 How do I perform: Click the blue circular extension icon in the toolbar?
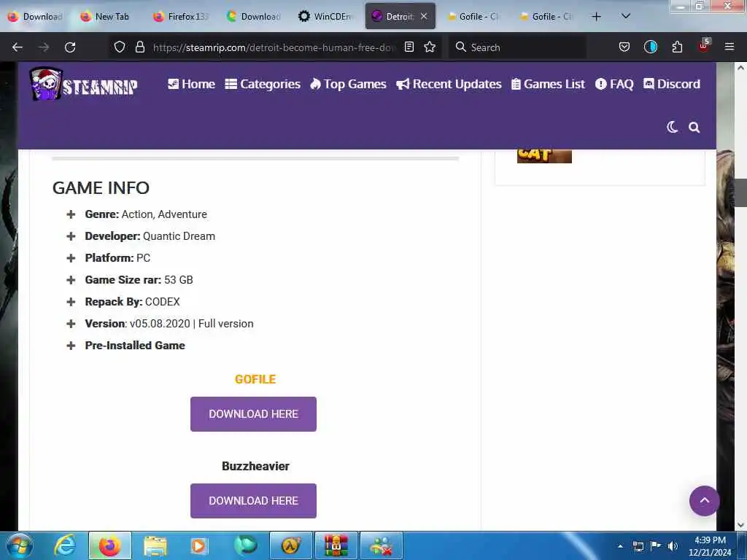coord(650,47)
